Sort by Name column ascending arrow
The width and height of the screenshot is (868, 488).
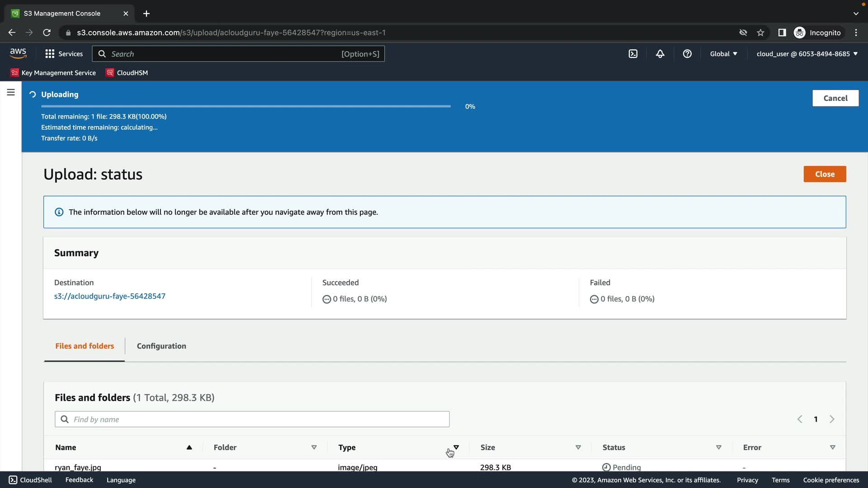189,447
